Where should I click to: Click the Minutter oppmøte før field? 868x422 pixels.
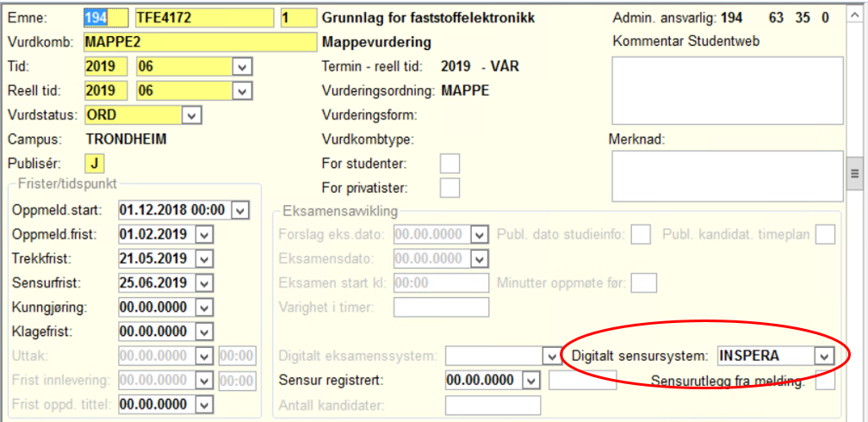(x=644, y=283)
